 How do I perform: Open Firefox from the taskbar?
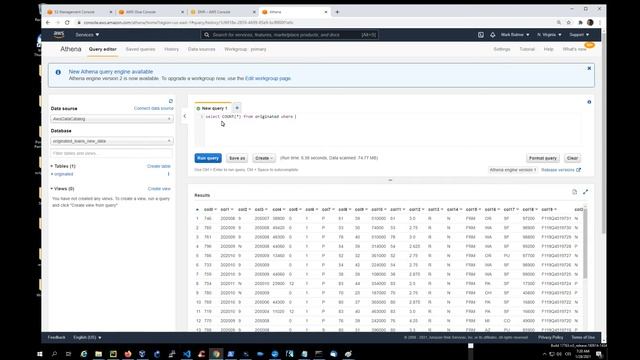coord(128,354)
